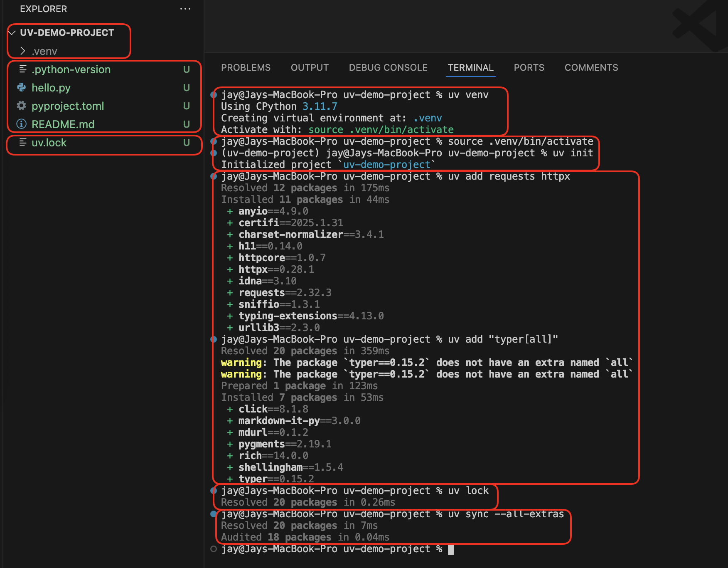Click the .venv path link in terminal output
The width and height of the screenshot is (728, 568).
pos(428,118)
